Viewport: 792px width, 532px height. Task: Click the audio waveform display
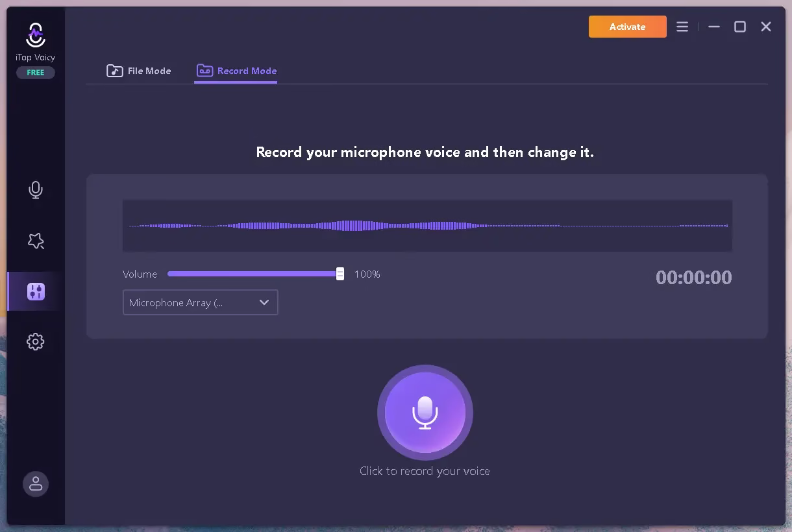[427, 226]
